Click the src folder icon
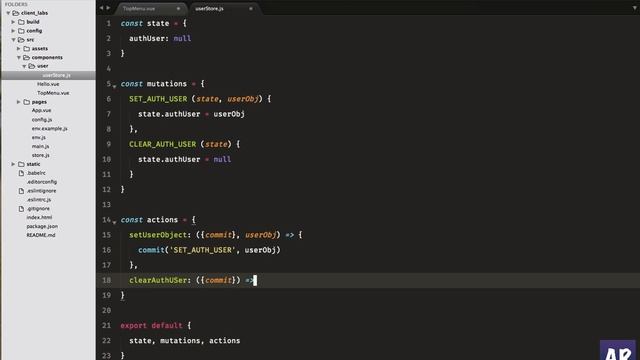Image resolution: width=640 pixels, height=360 pixels. [21, 40]
